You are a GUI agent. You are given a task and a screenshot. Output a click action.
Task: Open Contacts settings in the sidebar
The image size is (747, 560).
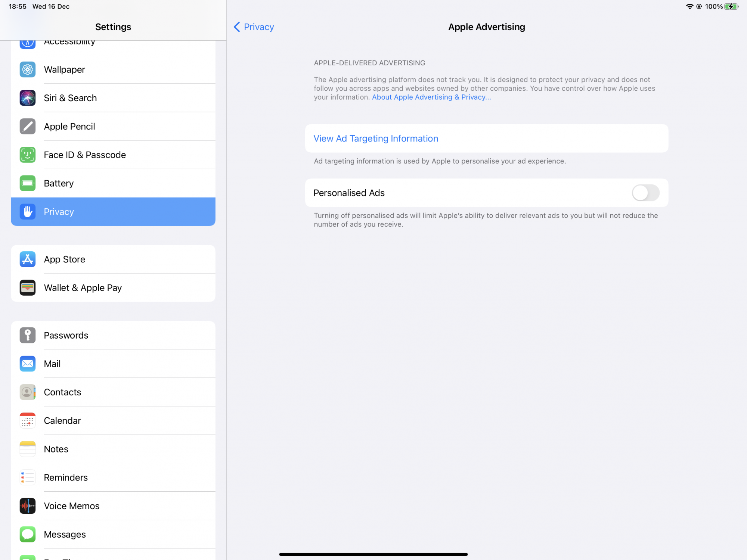(113, 392)
